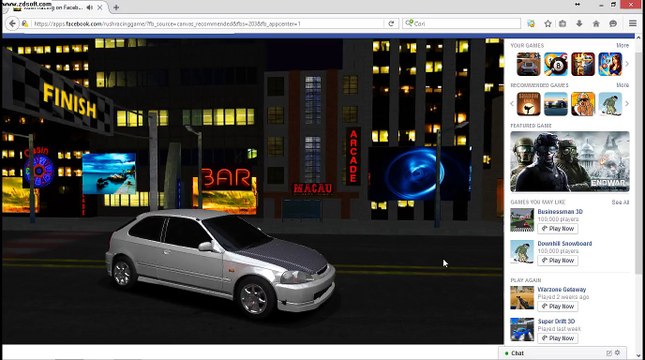Click the URL address bar
Image resolution: width=645 pixels, height=360 pixels.
click(x=208, y=24)
